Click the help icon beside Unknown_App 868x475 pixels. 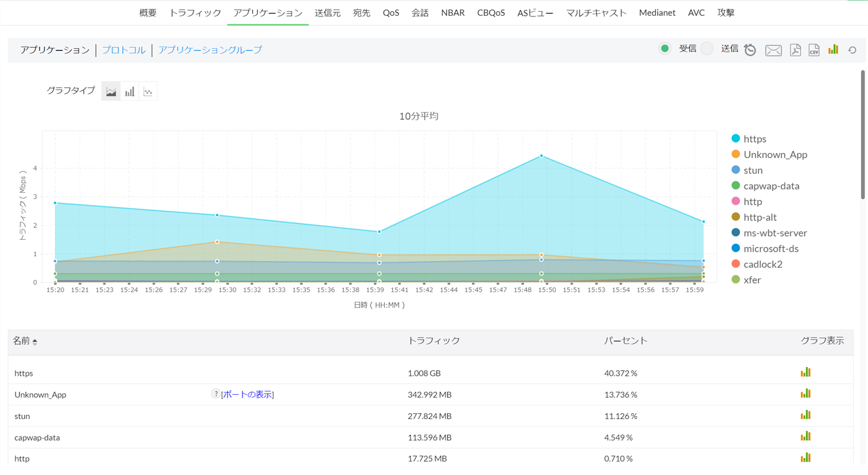coord(216,394)
